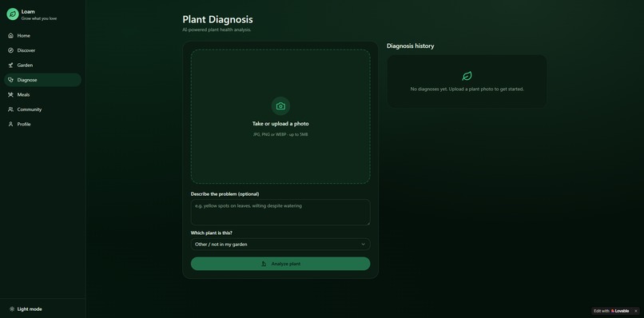This screenshot has height=318, width=644.
Task: Click the Meals utensils icon
Action: 10,95
